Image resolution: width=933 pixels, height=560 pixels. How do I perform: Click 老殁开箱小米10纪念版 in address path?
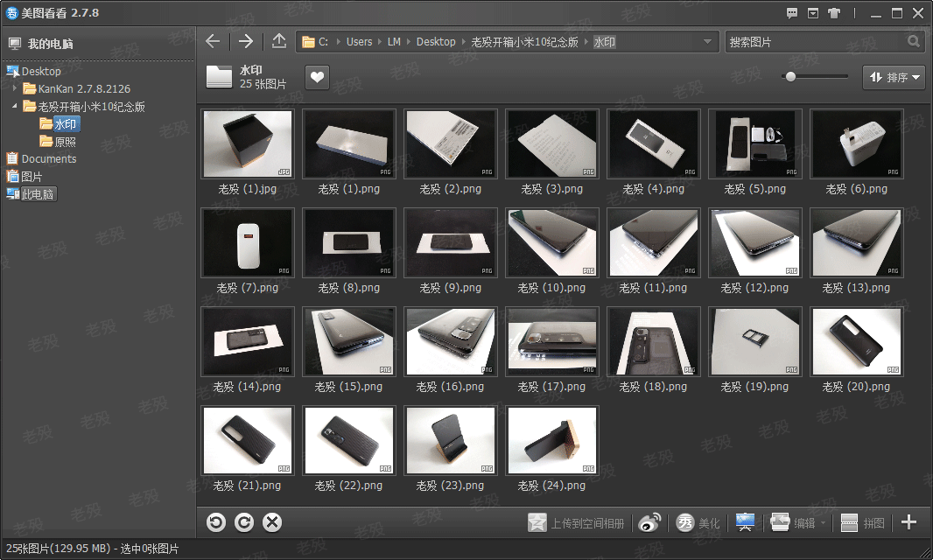524,42
